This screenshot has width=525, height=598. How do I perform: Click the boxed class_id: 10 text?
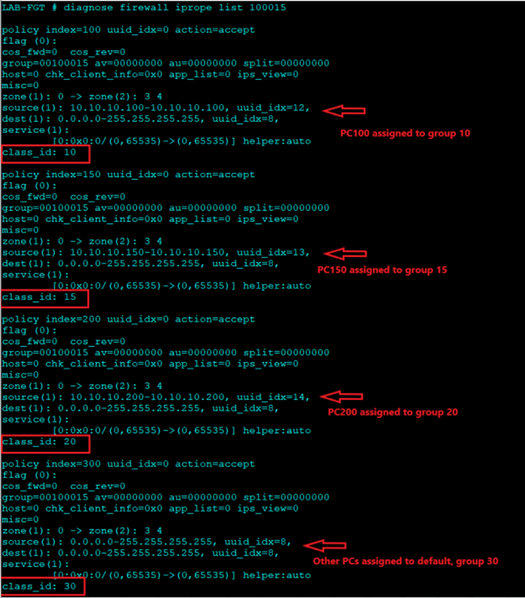[39, 153]
